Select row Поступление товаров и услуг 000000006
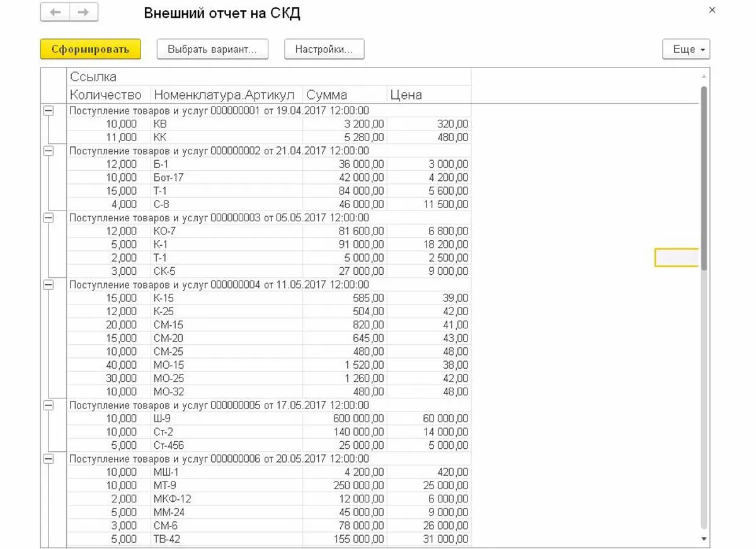This screenshot has height=549, width=756. point(269,459)
